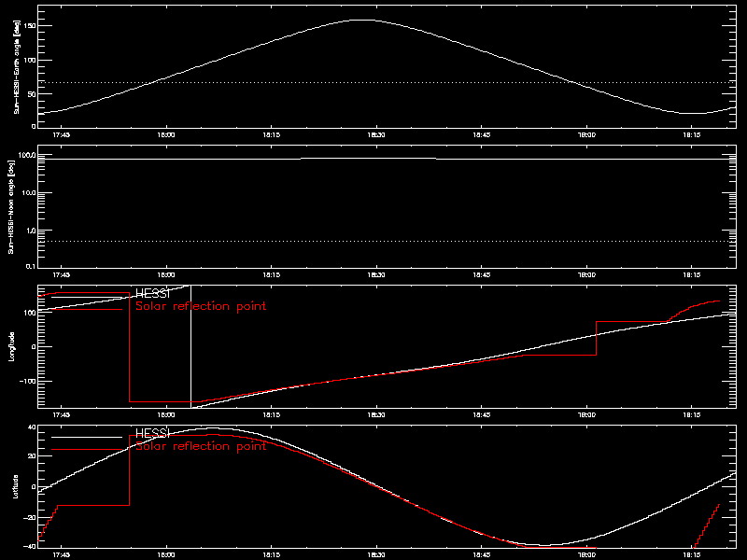This screenshot has width=747, height=560.
Task: Click the "Longitude" y-axis label
Action: pyautogui.click(x=11, y=346)
